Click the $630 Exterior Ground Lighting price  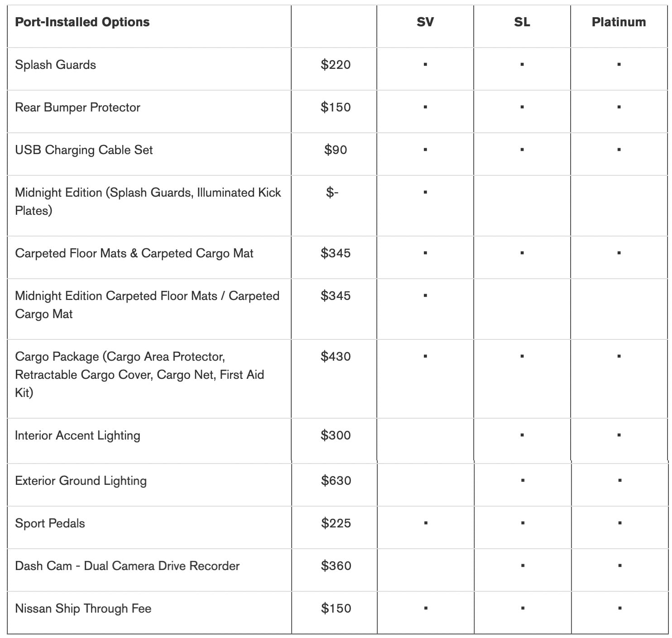pyautogui.click(x=336, y=481)
